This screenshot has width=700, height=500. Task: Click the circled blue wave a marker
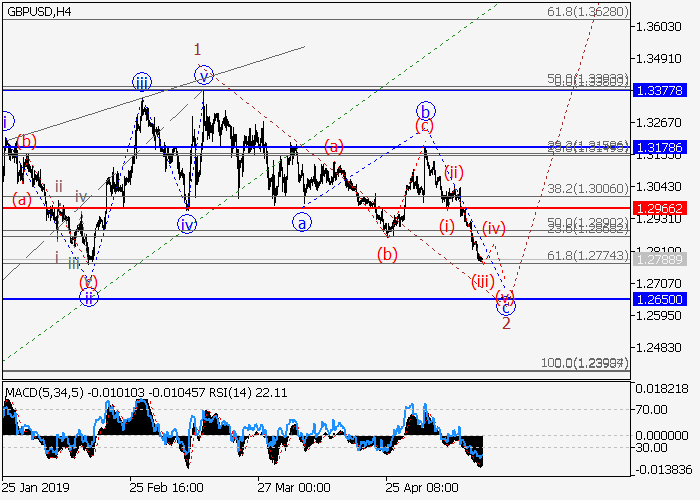click(300, 224)
